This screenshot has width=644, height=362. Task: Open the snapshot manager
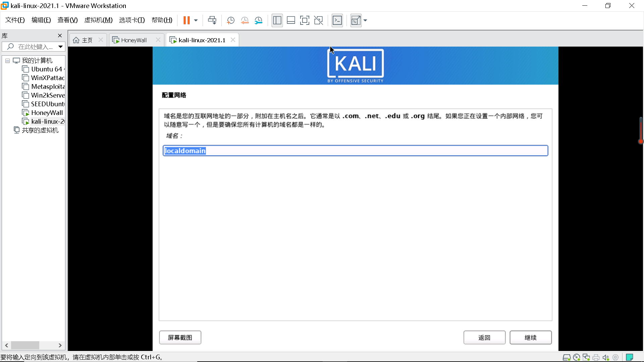tap(258, 20)
